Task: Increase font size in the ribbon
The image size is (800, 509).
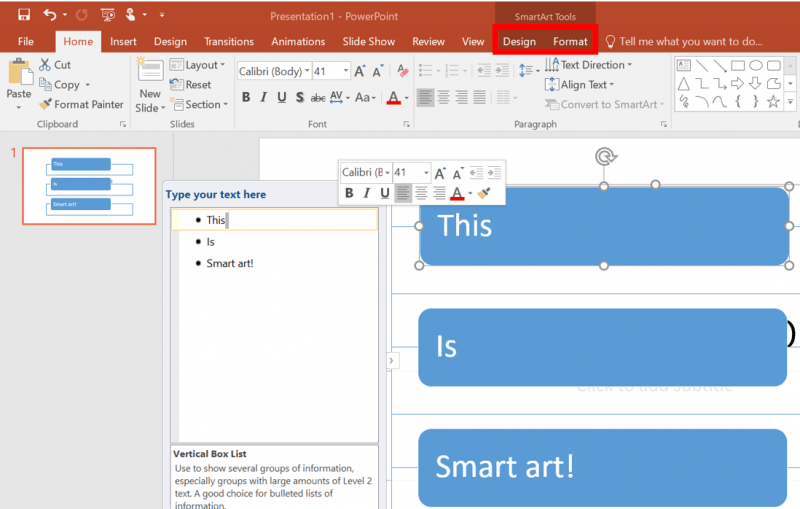Action: [360, 71]
